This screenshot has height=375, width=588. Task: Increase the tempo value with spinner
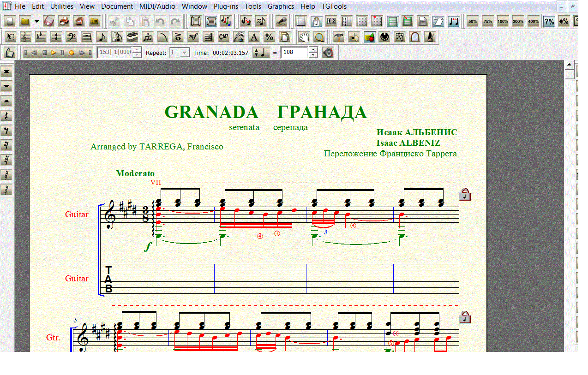click(x=313, y=50)
